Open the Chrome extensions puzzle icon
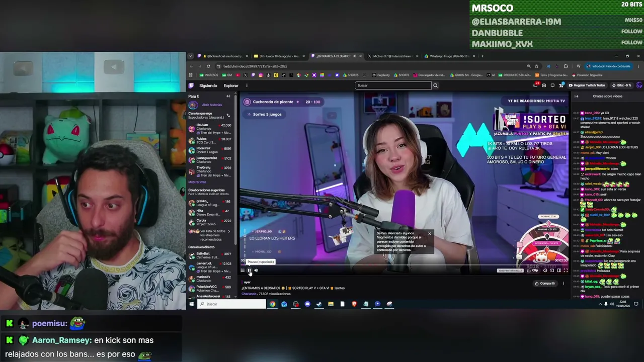The image size is (644, 362). point(566,66)
